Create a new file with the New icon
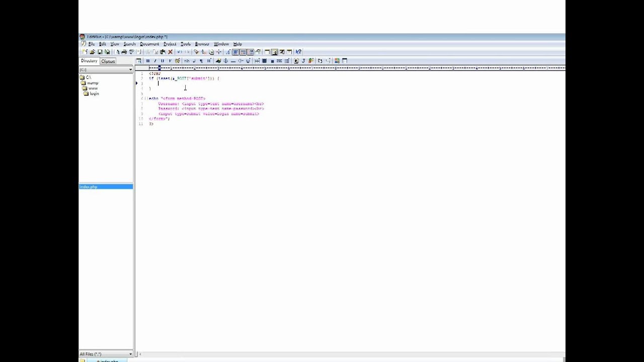The image size is (644, 362). [85, 52]
